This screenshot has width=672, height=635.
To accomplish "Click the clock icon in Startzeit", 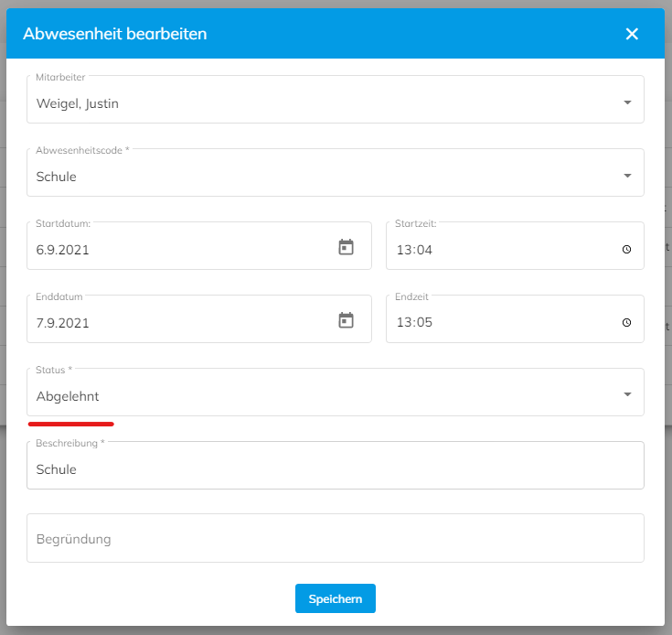I will tap(626, 249).
